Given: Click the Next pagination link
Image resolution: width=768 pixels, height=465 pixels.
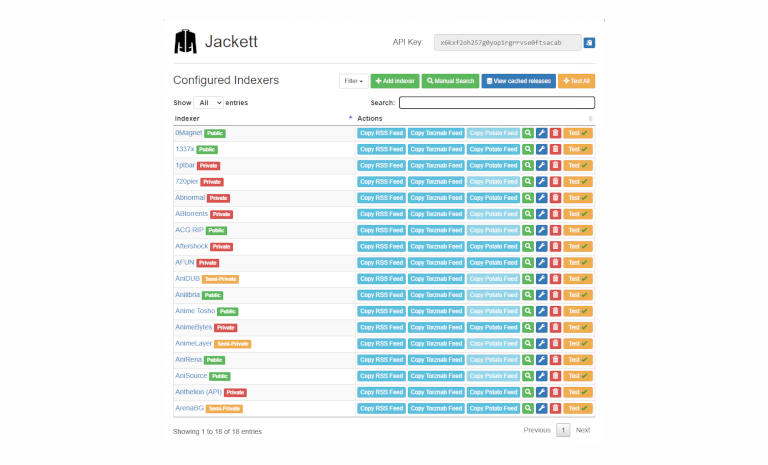Looking at the screenshot, I should point(583,430).
